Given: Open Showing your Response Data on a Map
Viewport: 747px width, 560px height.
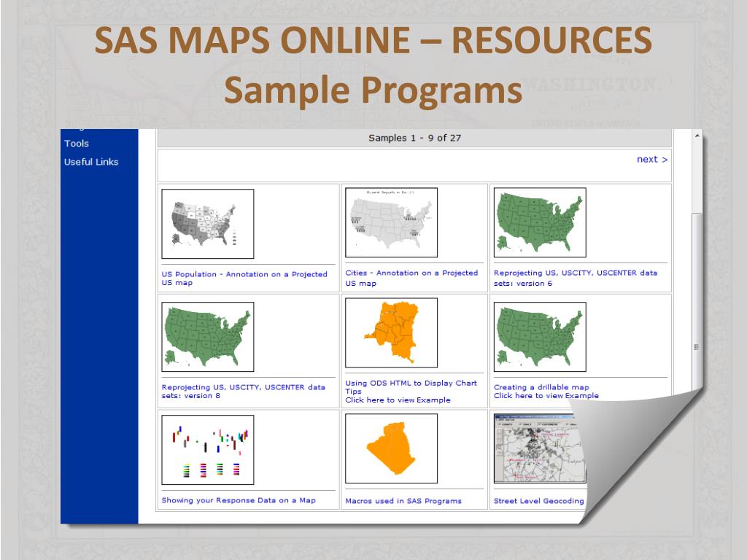Looking at the screenshot, I should 239,500.
